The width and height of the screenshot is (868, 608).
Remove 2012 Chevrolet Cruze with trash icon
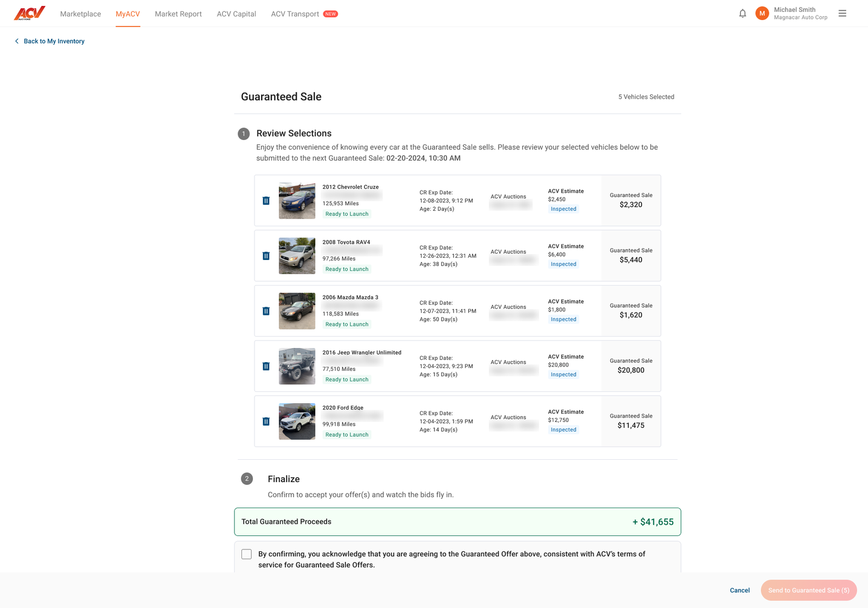pos(266,201)
